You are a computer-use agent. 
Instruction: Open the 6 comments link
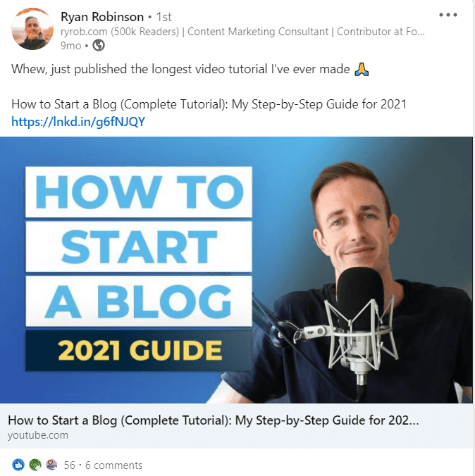coord(113,465)
